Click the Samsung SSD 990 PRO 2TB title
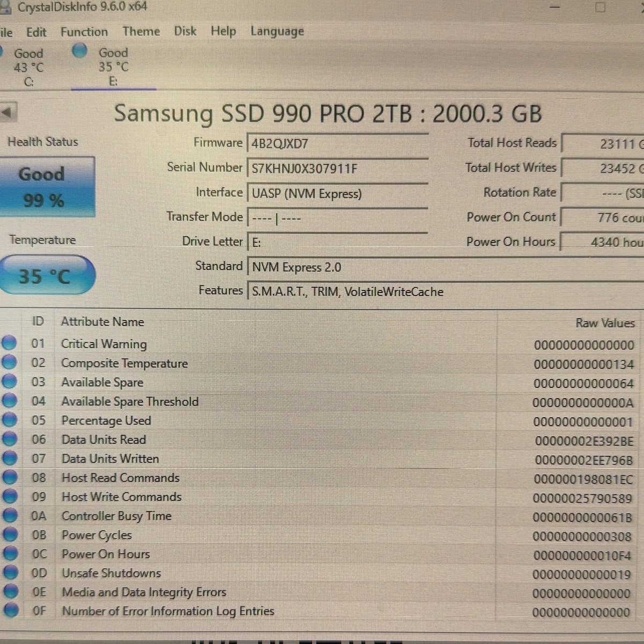The width and height of the screenshot is (644, 644). coord(328,113)
